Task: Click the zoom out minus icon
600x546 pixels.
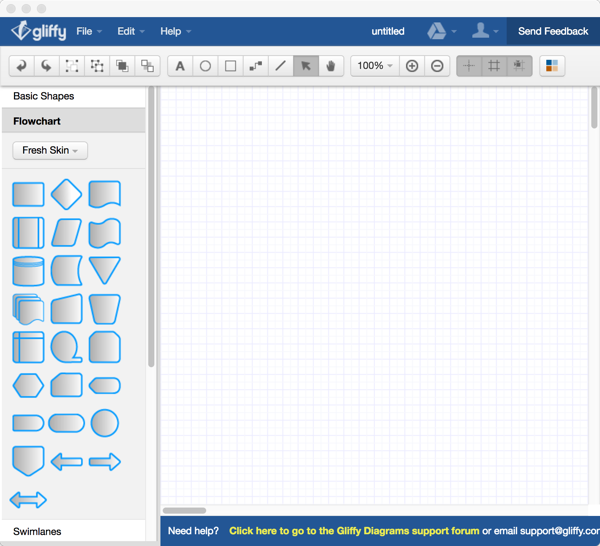Action: click(437, 66)
